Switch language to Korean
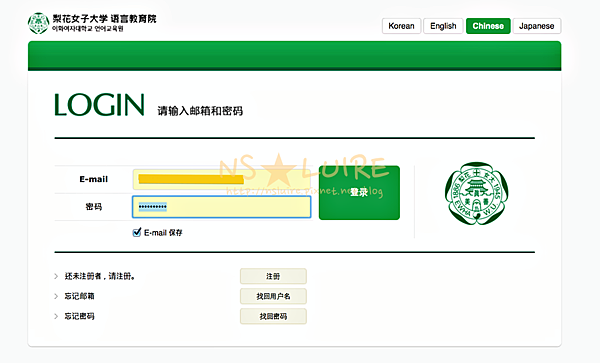The width and height of the screenshot is (600, 363). [401, 26]
